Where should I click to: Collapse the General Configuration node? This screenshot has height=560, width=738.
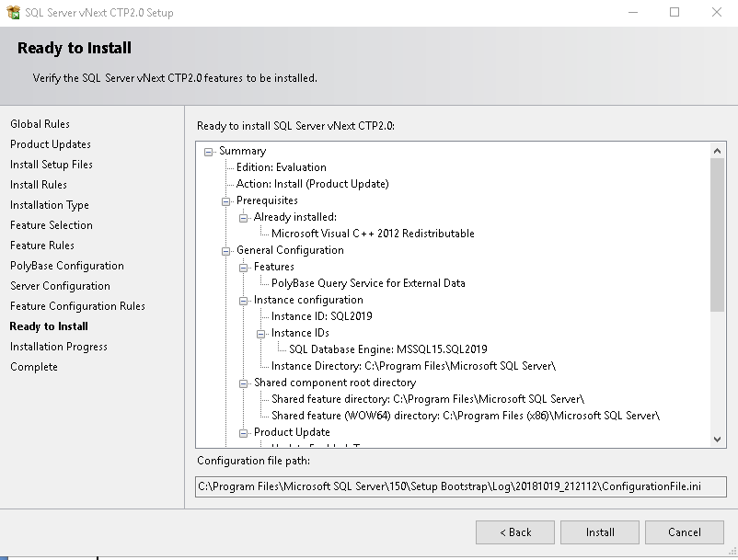[x=227, y=250]
